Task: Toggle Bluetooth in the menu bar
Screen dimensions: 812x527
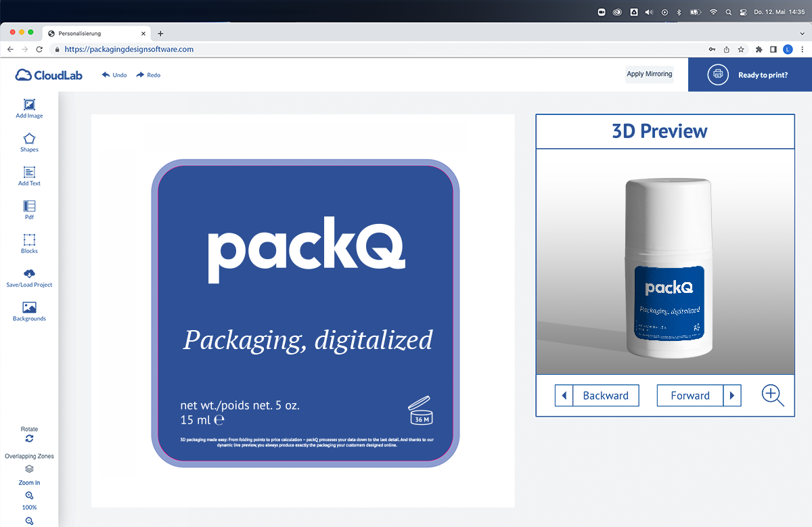Action: pos(679,11)
